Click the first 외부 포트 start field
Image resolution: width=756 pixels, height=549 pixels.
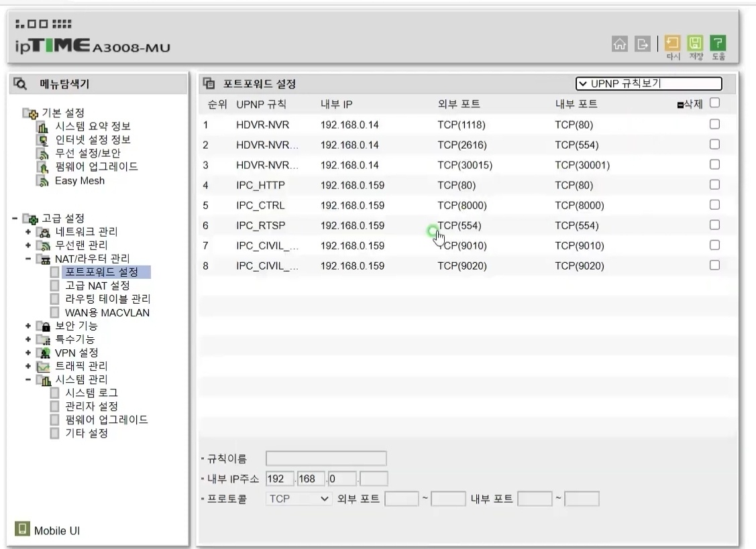pos(402,499)
